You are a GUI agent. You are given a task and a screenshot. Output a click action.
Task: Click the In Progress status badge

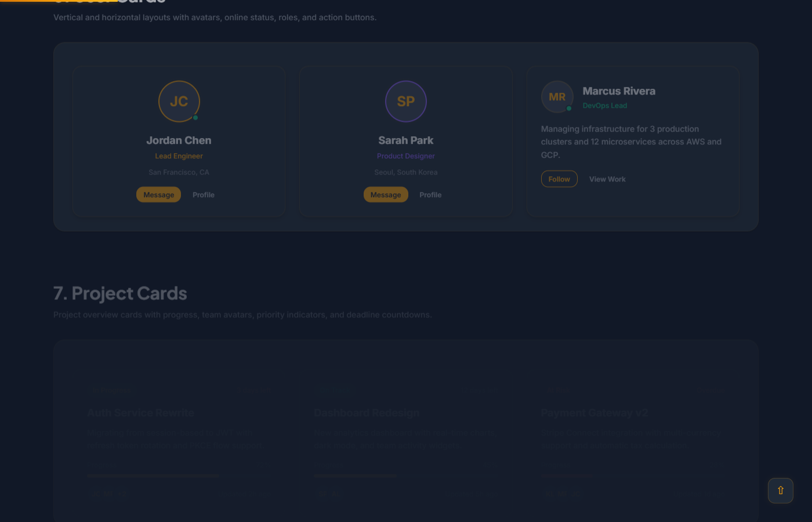[x=111, y=390]
